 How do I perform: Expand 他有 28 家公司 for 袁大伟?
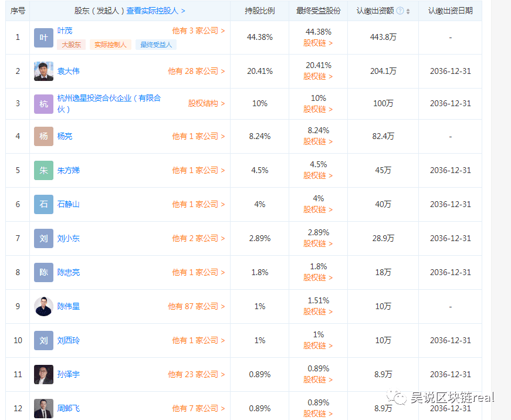click(x=197, y=71)
